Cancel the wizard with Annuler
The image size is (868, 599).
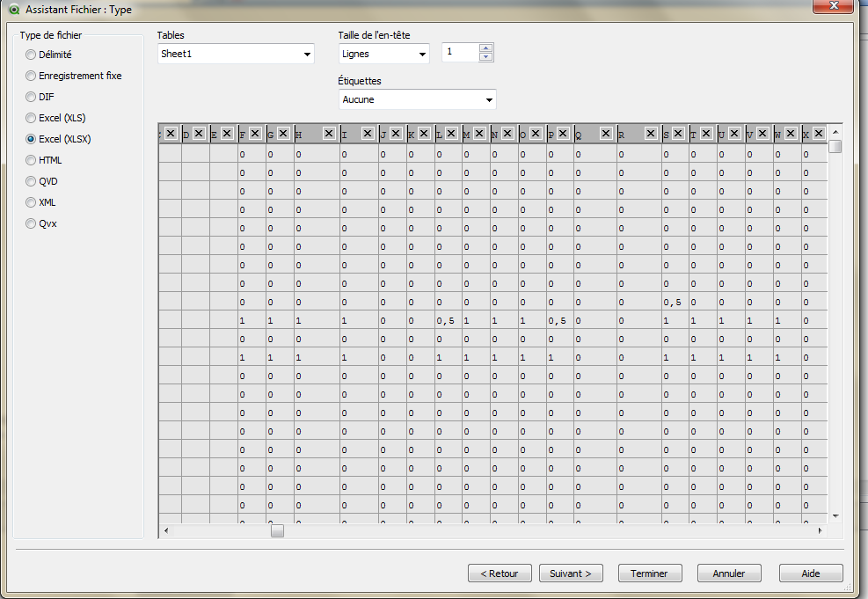pyautogui.click(x=729, y=573)
